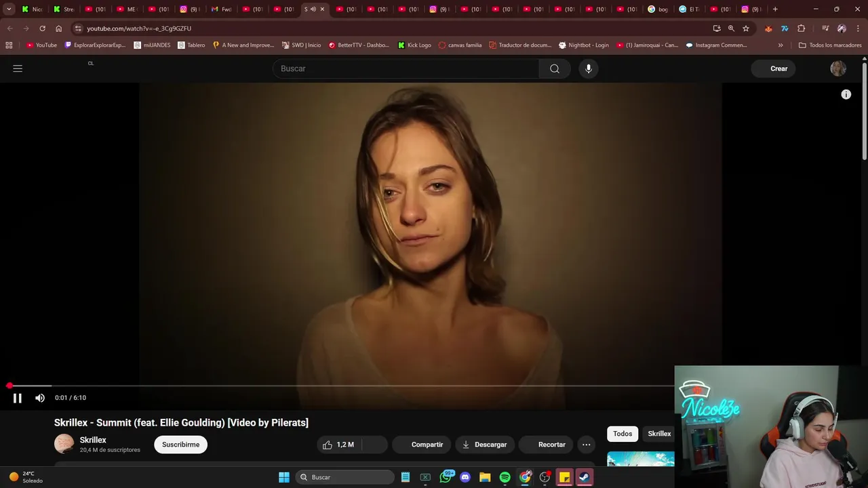868x488 pixels.
Task: Open the Kick Logo bookmark
Action: pyautogui.click(x=414, y=45)
